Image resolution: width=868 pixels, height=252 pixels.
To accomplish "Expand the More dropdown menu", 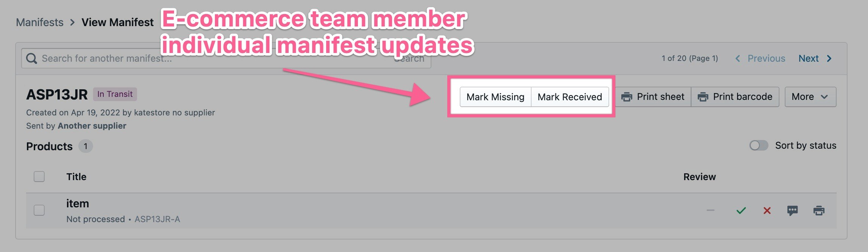I will click(810, 97).
